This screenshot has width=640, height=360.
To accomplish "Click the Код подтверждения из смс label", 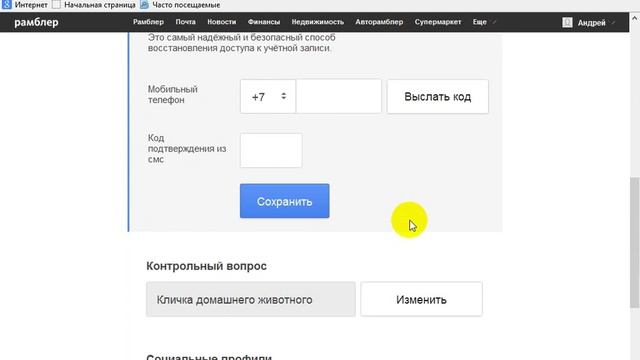I will click(x=187, y=149).
